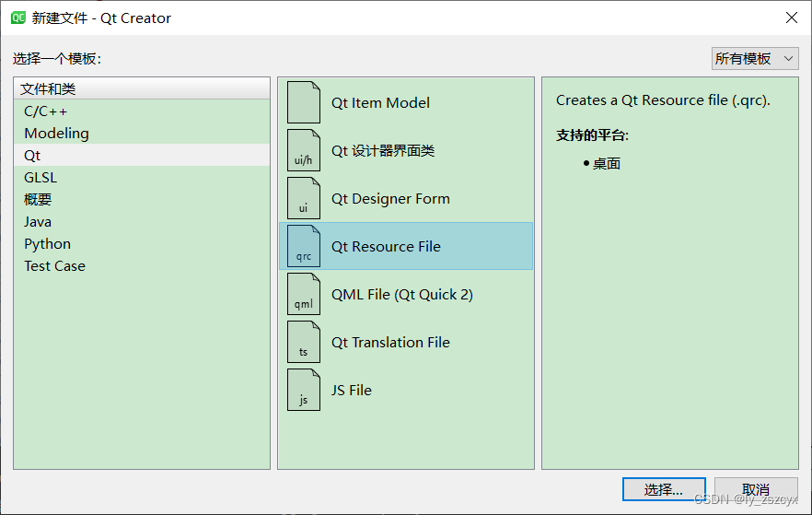
Task: Select the 概要 category
Action: (x=142, y=200)
